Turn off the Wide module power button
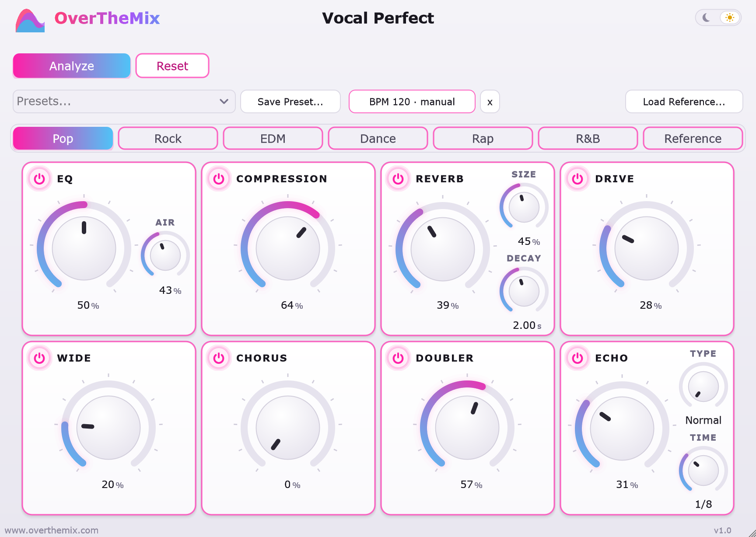This screenshot has width=756, height=537. tap(39, 358)
